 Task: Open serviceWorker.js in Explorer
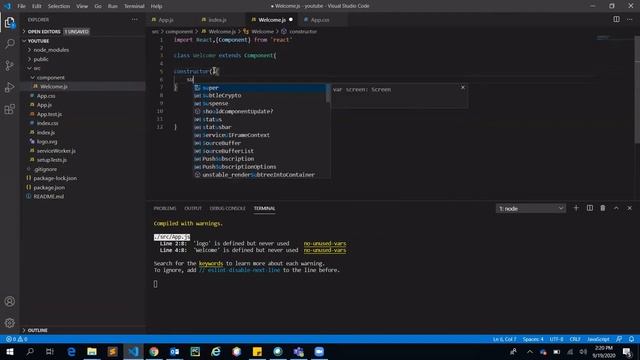(x=56, y=151)
